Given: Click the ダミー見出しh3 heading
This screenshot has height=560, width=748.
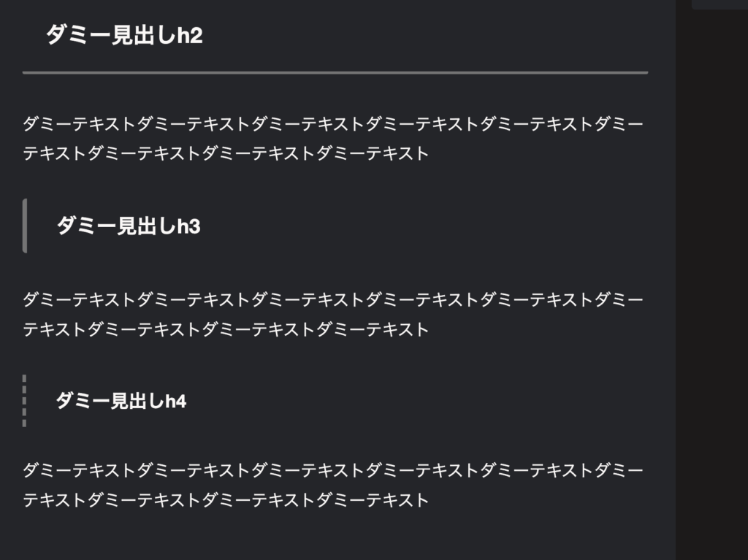Looking at the screenshot, I should point(129,226).
